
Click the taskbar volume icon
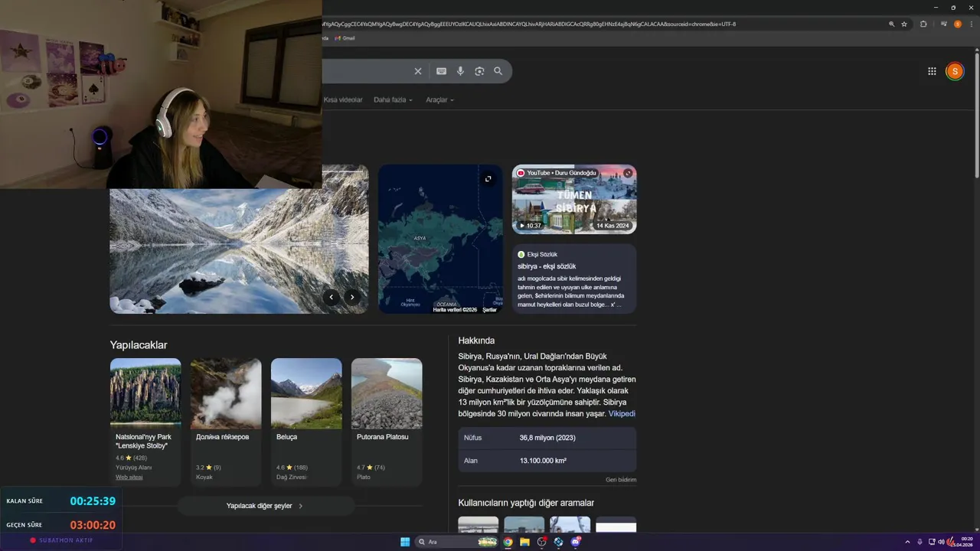[941, 542]
